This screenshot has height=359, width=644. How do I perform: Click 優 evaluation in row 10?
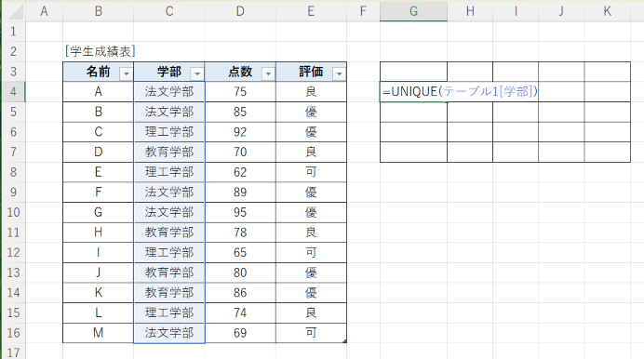(x=312, y=212)
